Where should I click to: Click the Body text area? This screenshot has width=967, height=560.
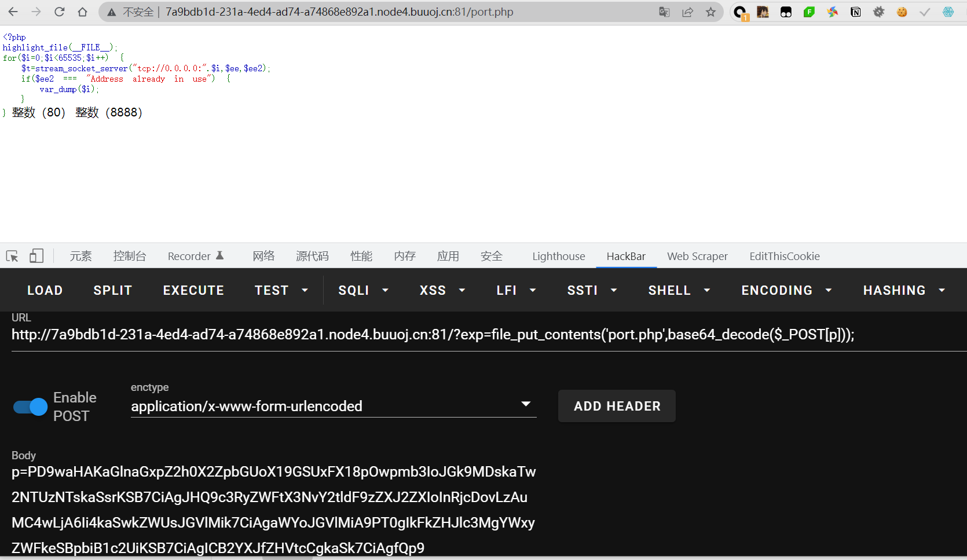pyautogui.click(x=273, y=510)
